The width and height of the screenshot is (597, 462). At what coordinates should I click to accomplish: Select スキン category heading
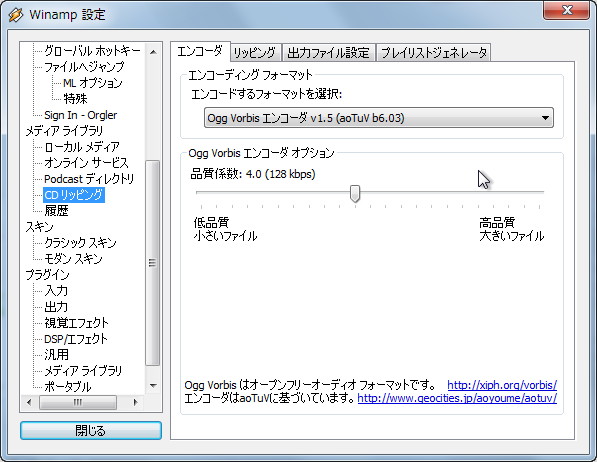(39, 227)
